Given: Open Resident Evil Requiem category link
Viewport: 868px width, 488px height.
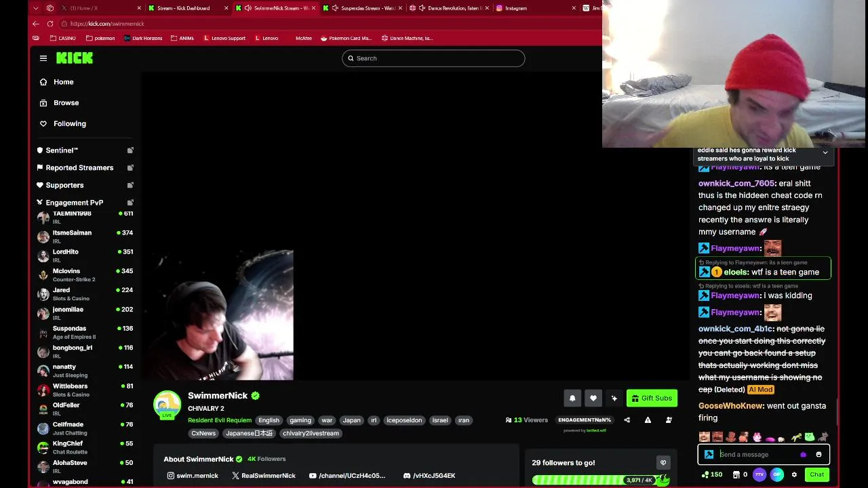Looking at the screenshot, I should click(x=220, y=420).
